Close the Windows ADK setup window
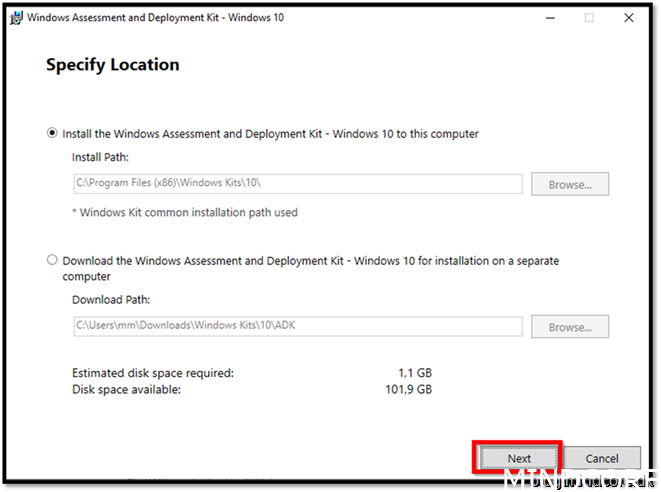Screen dimensions: 661x492 (628, 17)
